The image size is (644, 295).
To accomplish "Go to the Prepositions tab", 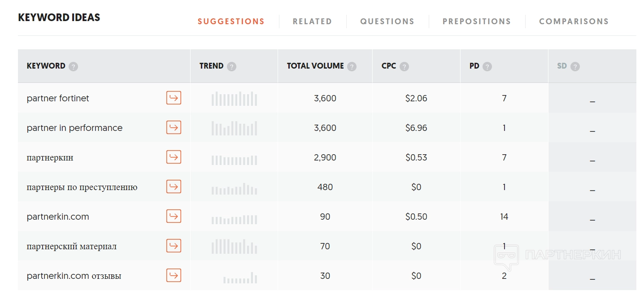I will [476, 22].
